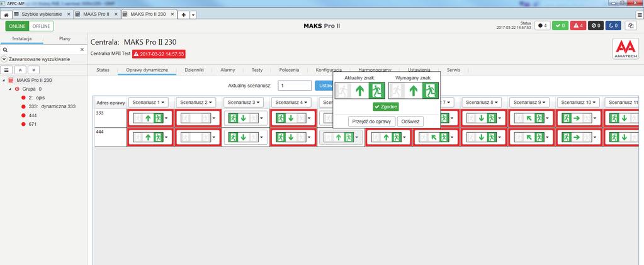This screenshot has width=644, height=265.
Task: Click the Aktualny znak sign preview
Action: coord(360,91)
